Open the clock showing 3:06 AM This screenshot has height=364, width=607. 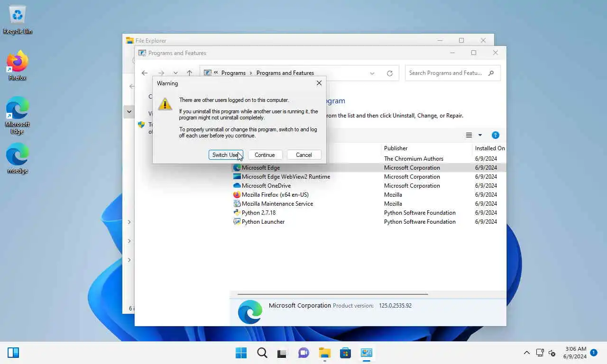click(x=575, y=353)
